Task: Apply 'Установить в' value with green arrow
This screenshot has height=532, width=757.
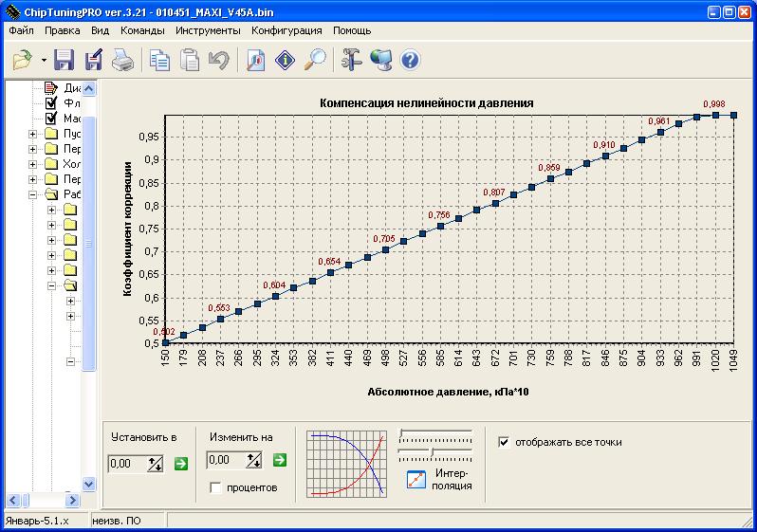Action: coord(181,463)
